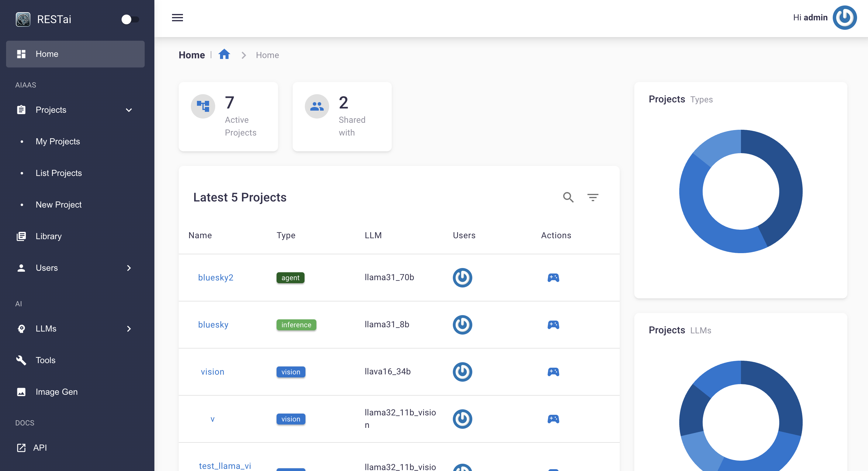Toggle the dark mode switch beside RESTai

[x=130, y=19]
